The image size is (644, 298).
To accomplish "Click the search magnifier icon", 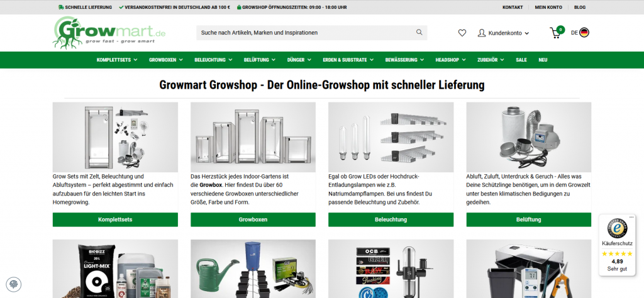I will pyautogui.click(x=419, y=33).
